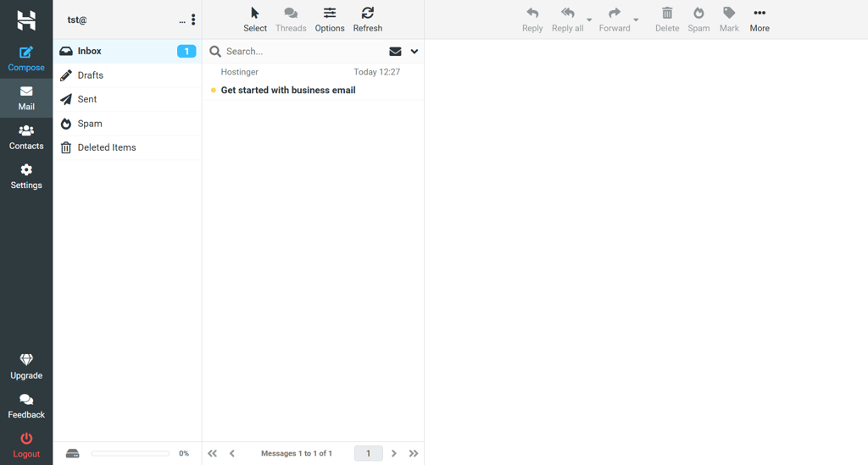This screenshot has height=465, width=868.
Task: Click Messages 1 to 1 of 1 text
Action: pos(296,453)
